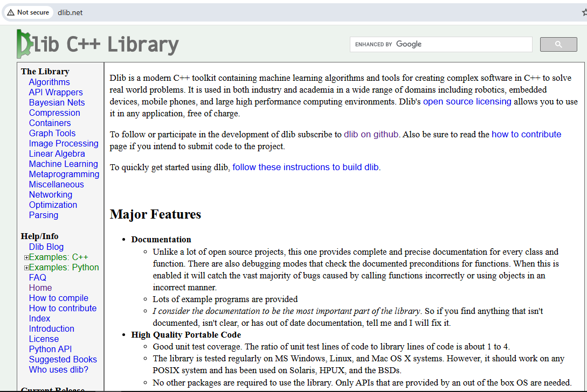This screenshot has height=392, width=587.
Task: Open Who uses dlib? page
Action: pyautogui.click(x=58, y=369)
